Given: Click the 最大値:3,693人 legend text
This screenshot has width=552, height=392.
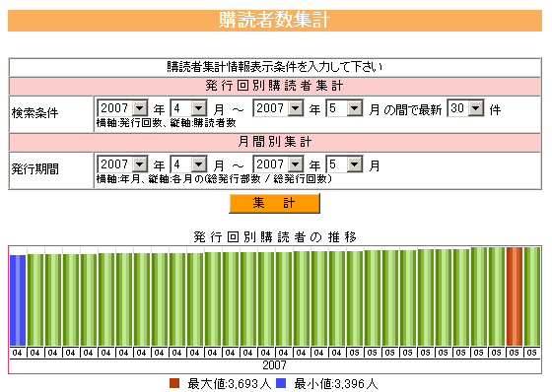Looking at the screenshot, I should point(229,384).
